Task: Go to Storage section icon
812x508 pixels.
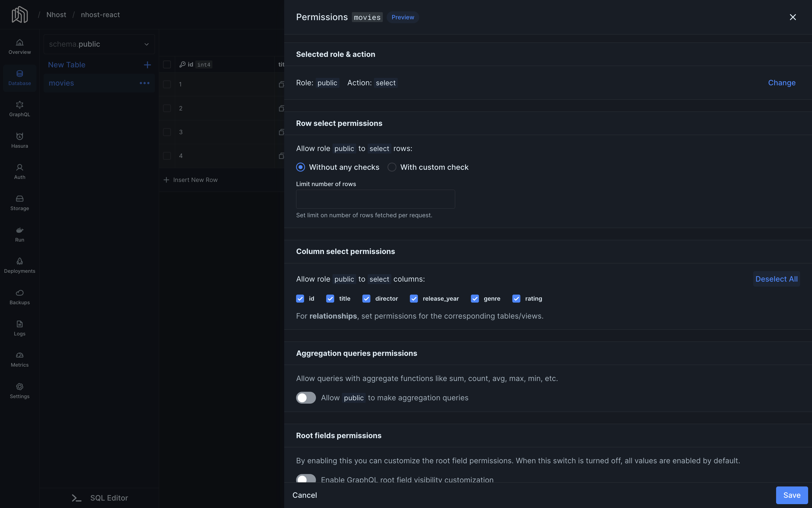Action: (20, 199)
